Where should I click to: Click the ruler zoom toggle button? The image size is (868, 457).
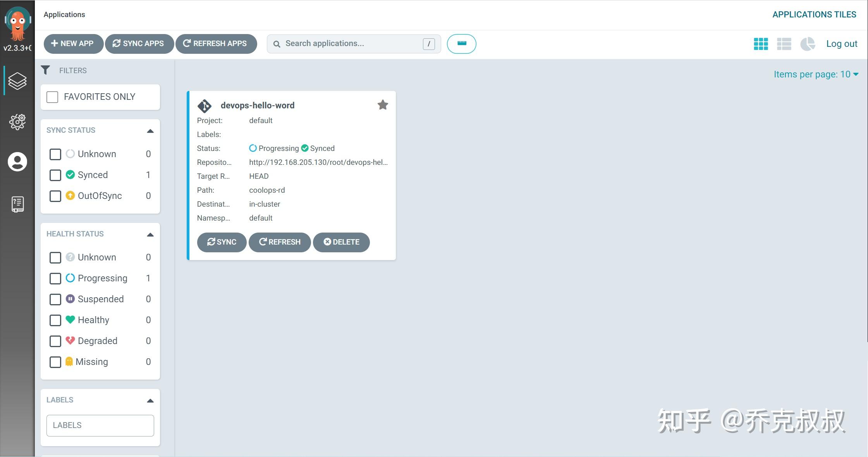click(461, 44)
